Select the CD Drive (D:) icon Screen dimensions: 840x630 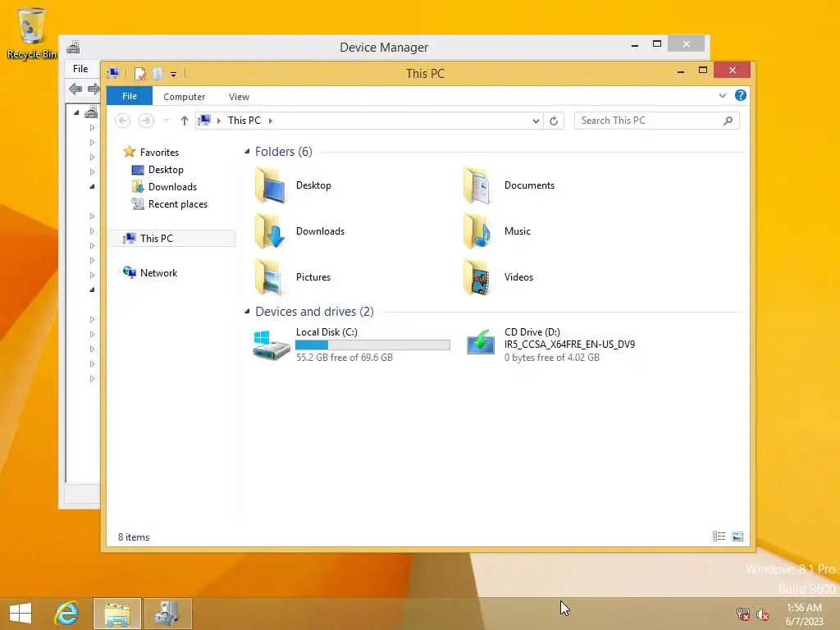coord(480,343)
